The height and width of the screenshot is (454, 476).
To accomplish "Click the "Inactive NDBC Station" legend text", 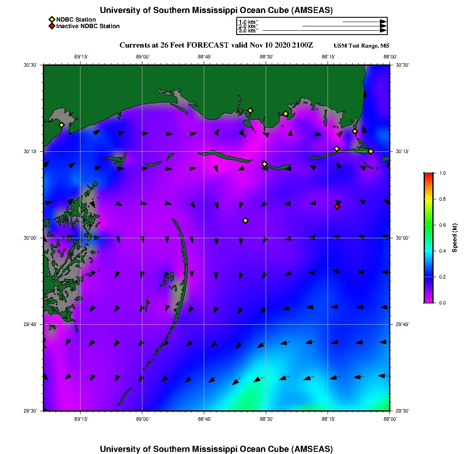I will point(88,26).
